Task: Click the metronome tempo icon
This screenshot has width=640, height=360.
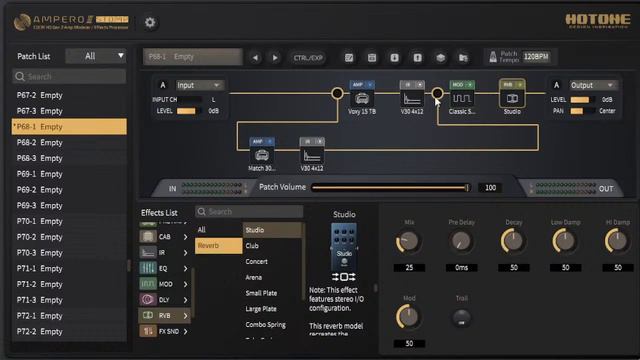Action: [493, 57]
